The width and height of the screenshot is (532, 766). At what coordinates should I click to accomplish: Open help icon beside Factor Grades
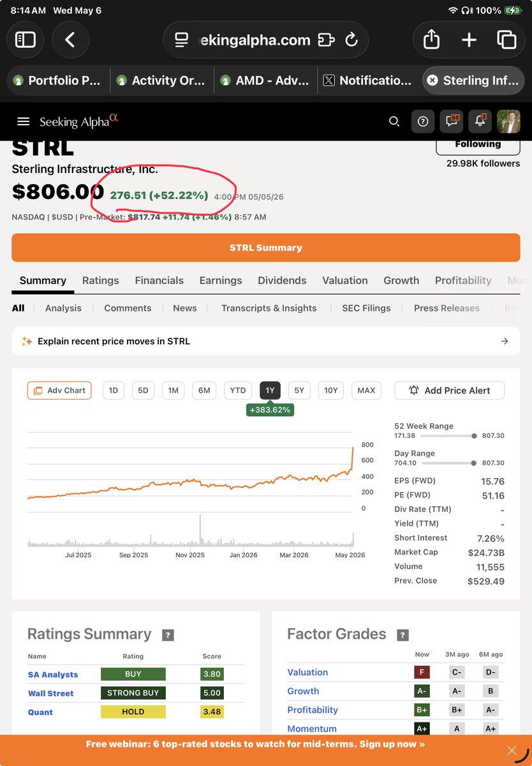point(403,635)
